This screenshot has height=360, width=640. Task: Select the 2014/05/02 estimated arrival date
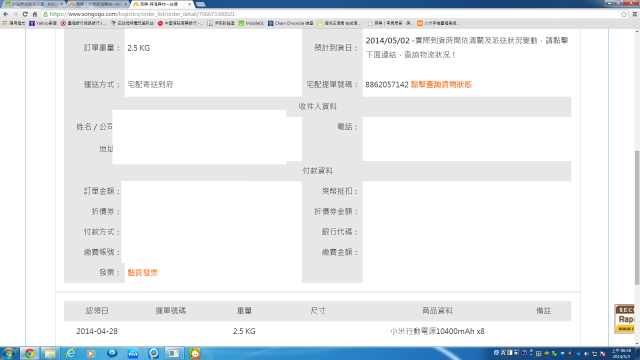387,41
